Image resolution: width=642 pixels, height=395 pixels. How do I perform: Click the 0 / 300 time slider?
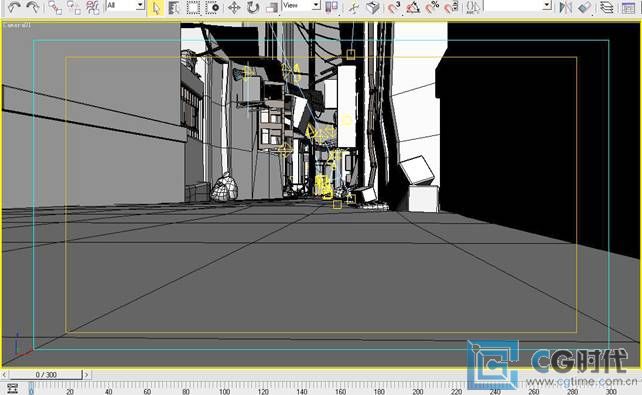(x=46, y=375)
